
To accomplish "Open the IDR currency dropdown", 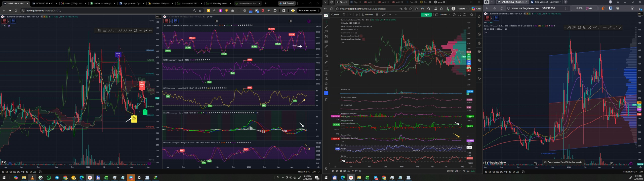I will [x=158, y=17].
